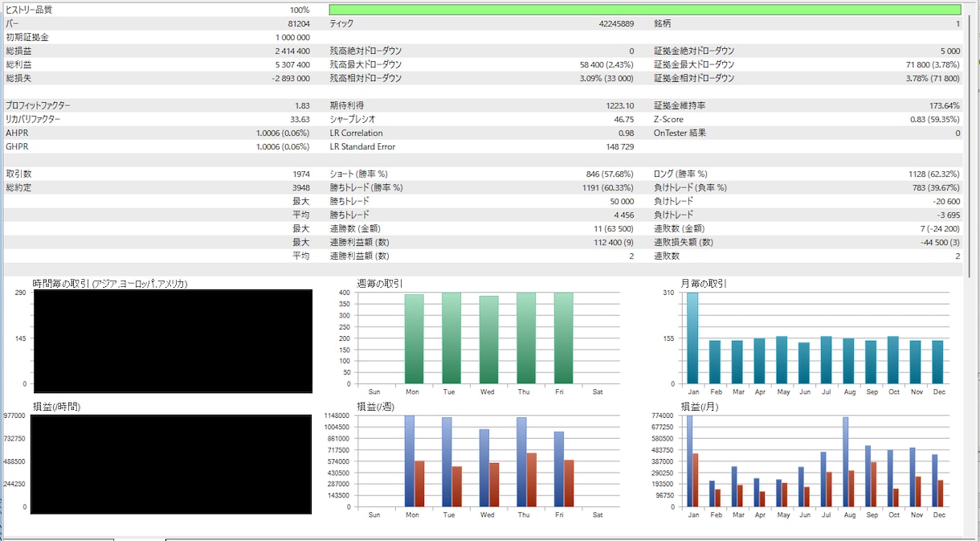Click the red Thu loss bar in 損益(/週)

point(531,480)
